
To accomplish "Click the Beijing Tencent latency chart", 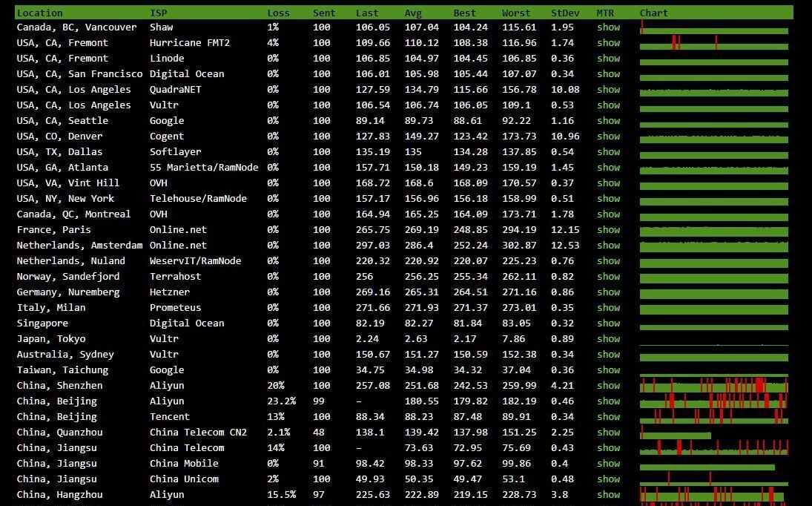I will point(714,416).
